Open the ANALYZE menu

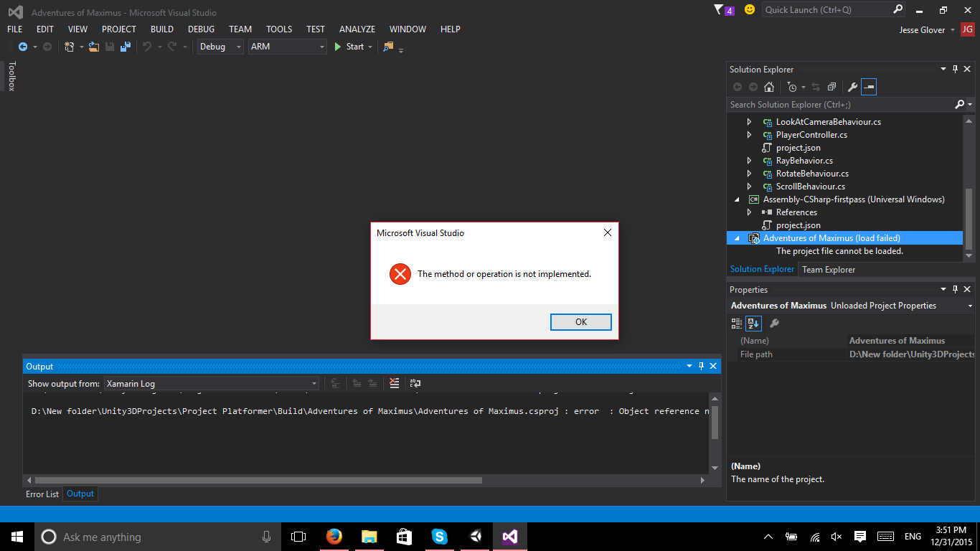point(357,29)
